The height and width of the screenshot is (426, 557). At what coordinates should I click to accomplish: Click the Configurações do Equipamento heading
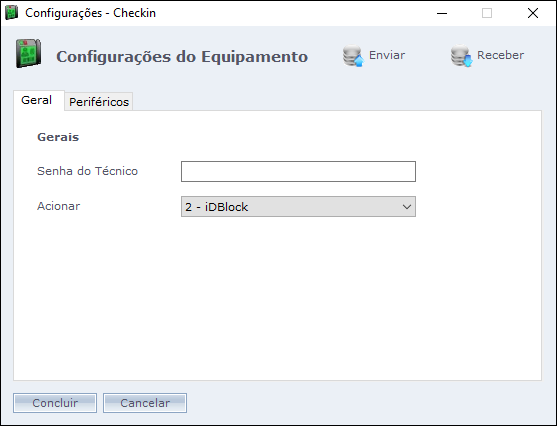(182, 57)
